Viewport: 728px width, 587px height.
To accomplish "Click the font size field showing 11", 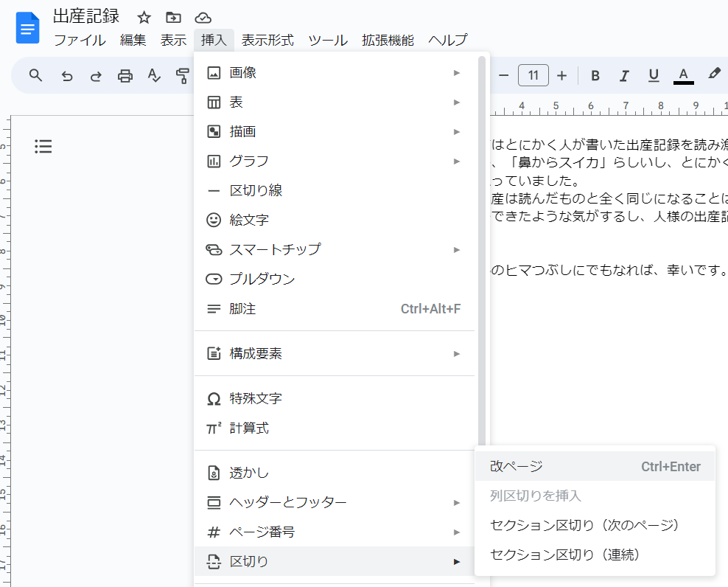I will 533,75.
